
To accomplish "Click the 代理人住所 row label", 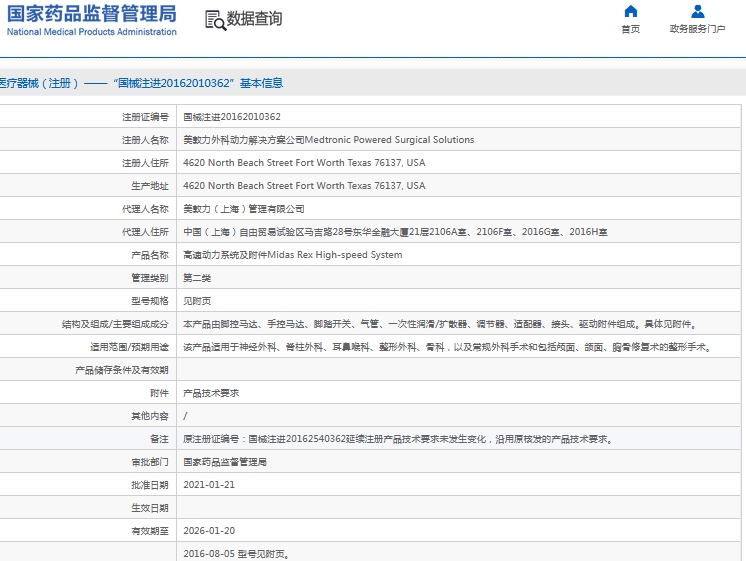I will [x=145, y=232].
